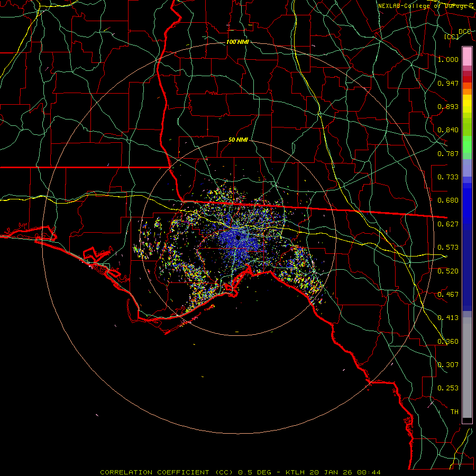Screen dimensions: 476x476
Task: Click the 0.5 DEG elevation text
Action: [254, 472]
